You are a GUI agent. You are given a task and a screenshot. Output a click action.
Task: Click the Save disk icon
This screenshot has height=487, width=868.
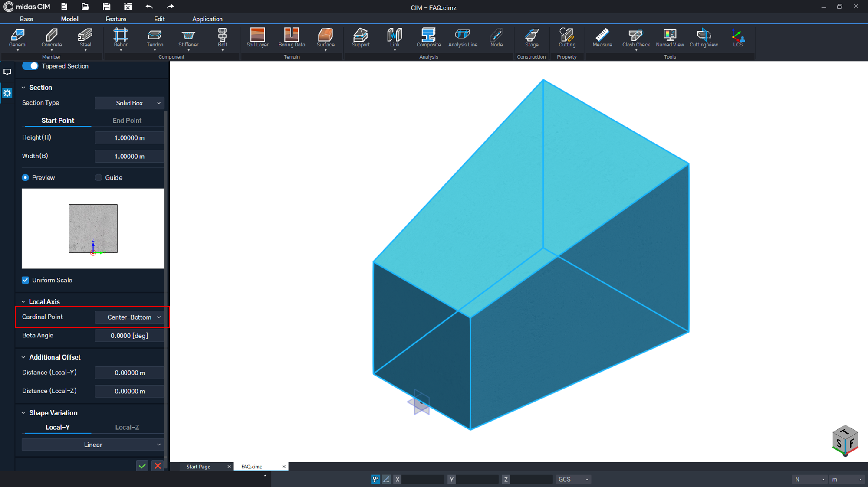106,7
